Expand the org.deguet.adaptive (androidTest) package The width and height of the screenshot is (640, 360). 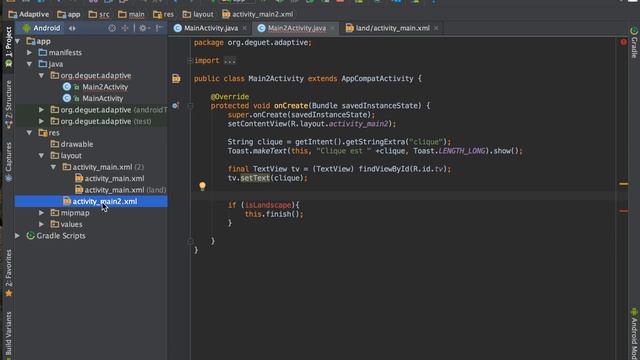coord(41,110)
